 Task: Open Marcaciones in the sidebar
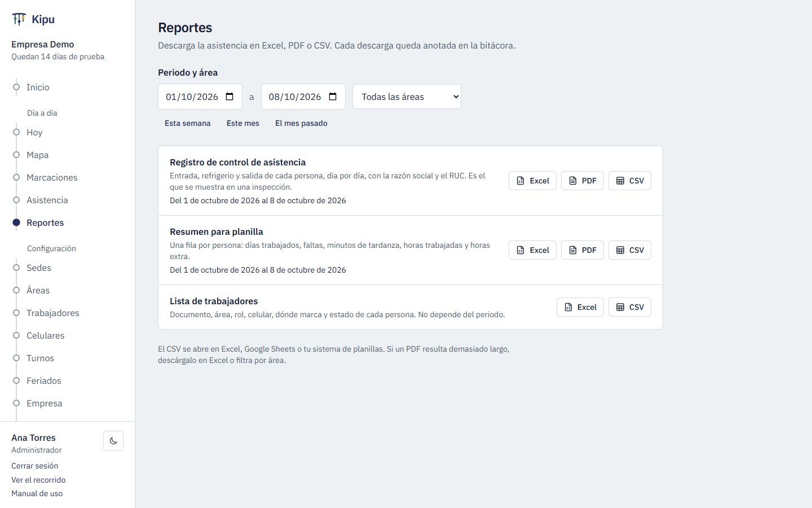pos(52,177)
